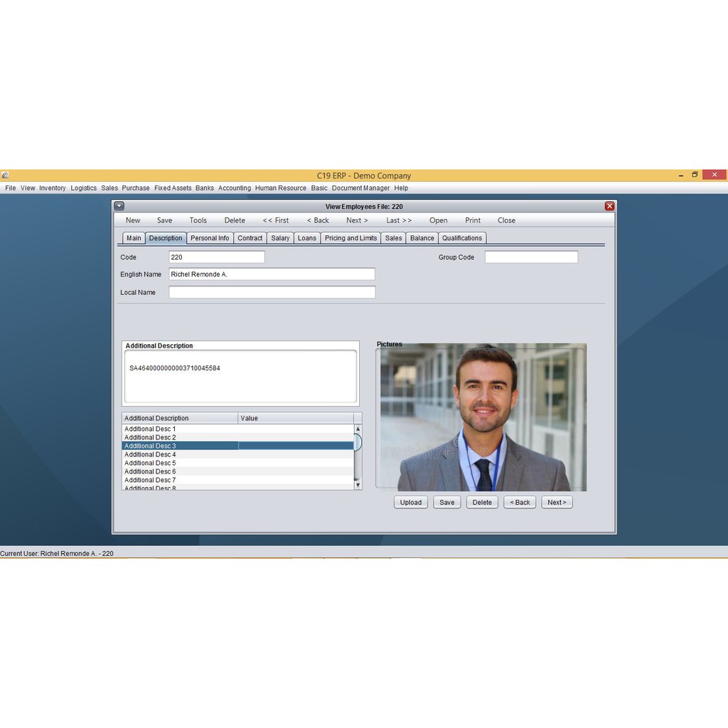
Task: Select the Additional Desc 5 row
Action: (x=237, y=463)
